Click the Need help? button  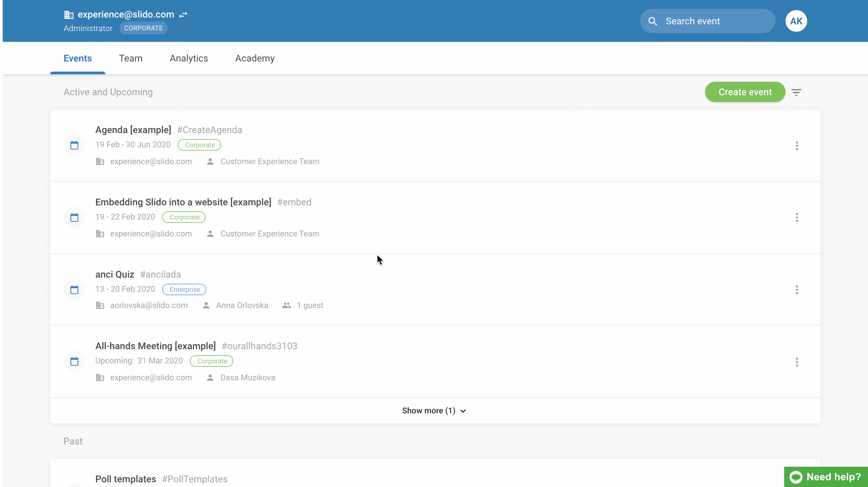[826, 477]
